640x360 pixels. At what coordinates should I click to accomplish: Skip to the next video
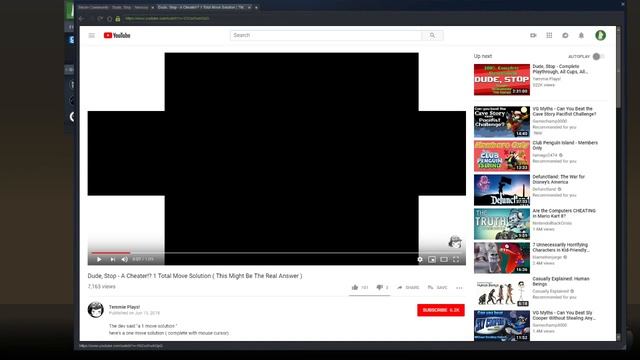click(x=112, y=259)
